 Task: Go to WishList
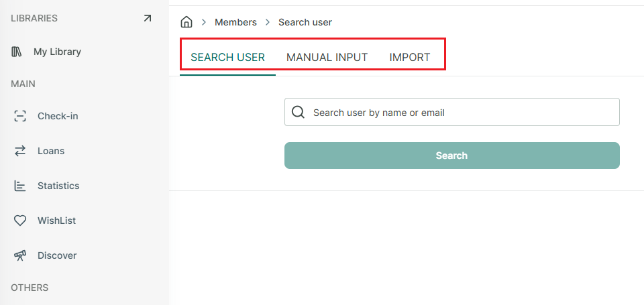(56, 221)
